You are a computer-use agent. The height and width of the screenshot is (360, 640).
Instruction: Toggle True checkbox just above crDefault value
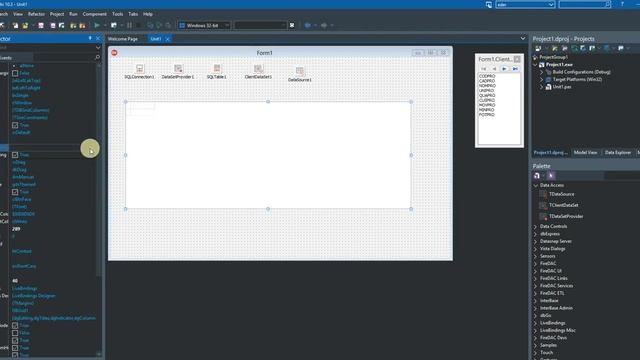(x=15, y=125)
